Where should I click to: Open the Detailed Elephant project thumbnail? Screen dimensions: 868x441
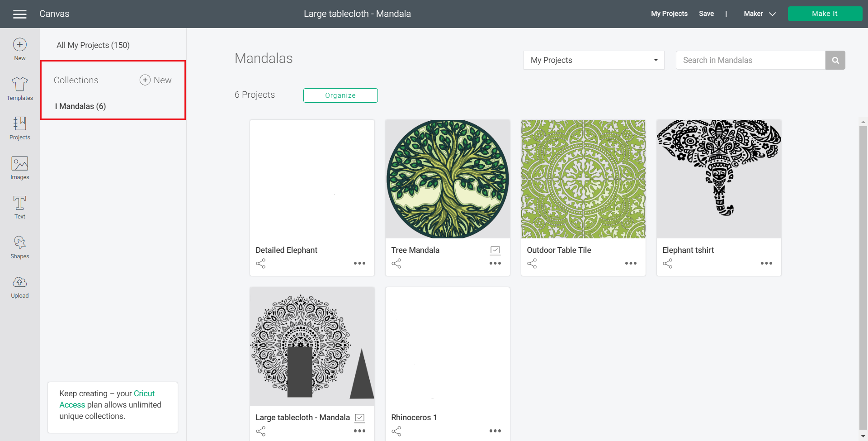point(312,179)
